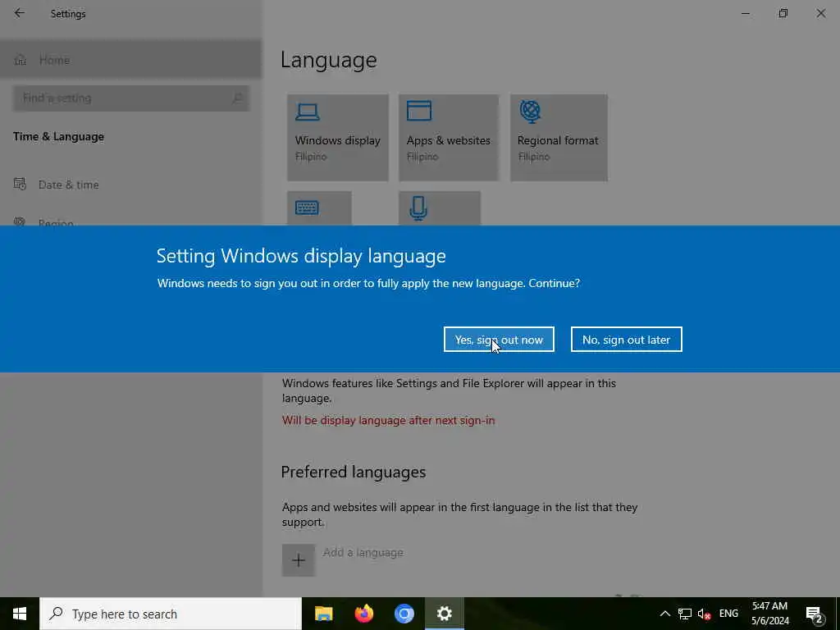This screenshot has height=630, width=840.
Task: Select the Keyboard tile icon
Action: pyautogui.click(x=307, y=208)
